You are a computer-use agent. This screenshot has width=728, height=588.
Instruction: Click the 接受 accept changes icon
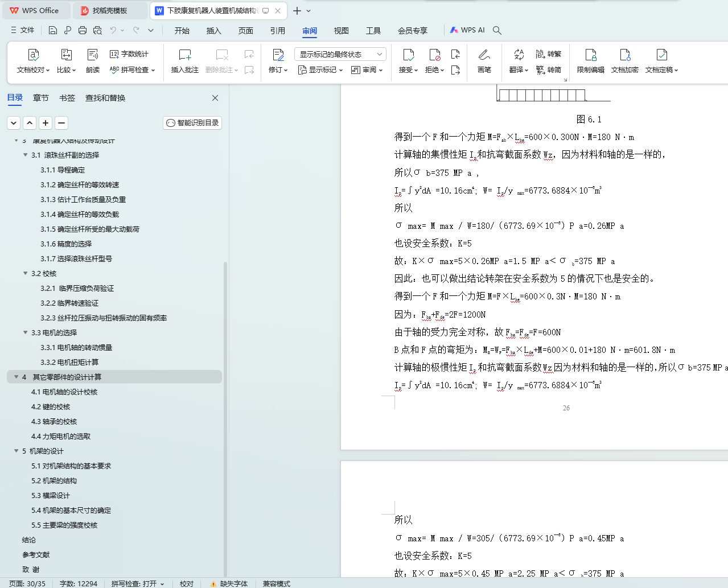pyautogui.click(x=408, y=55)
